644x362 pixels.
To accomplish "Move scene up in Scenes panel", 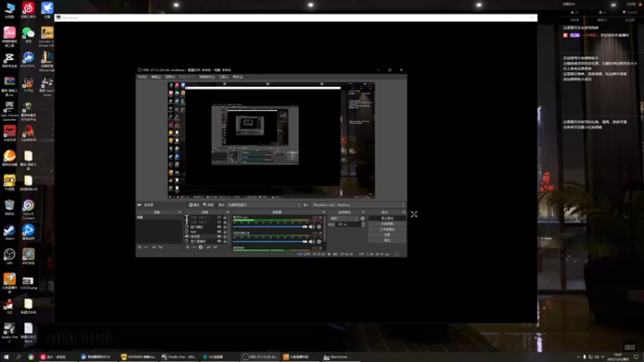I will tap(154, 247).
